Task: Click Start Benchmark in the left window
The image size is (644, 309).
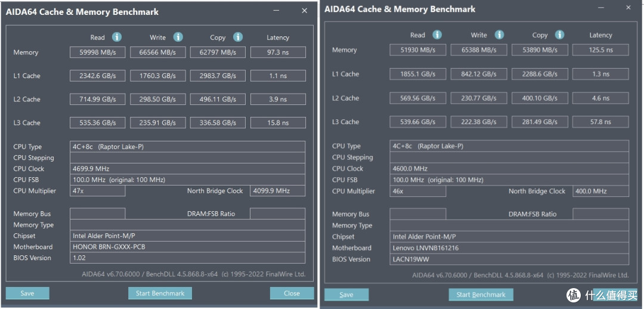Action: pos(160,293)
